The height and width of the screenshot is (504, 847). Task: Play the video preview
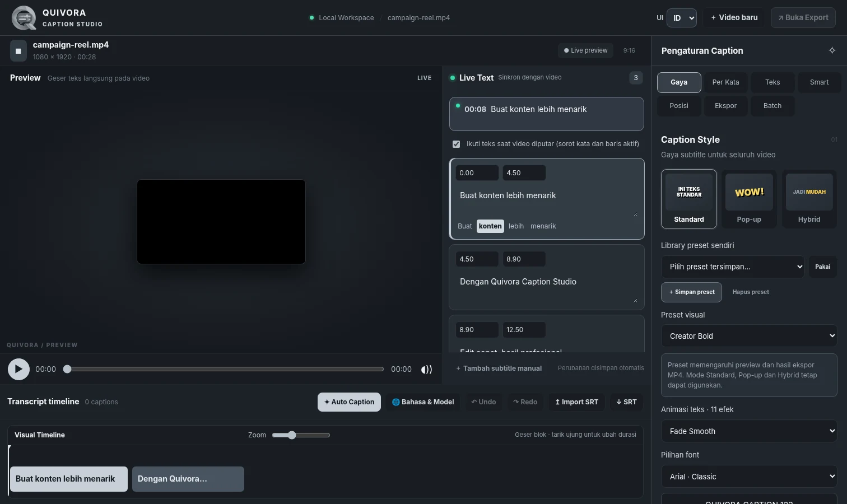18,369
